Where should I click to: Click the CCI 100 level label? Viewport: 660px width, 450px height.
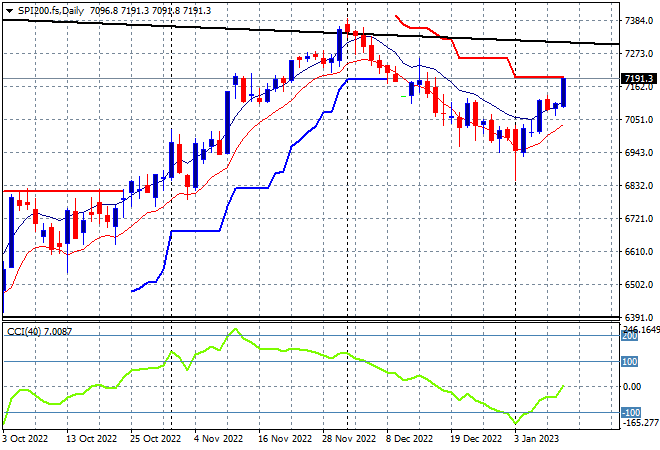629,362
